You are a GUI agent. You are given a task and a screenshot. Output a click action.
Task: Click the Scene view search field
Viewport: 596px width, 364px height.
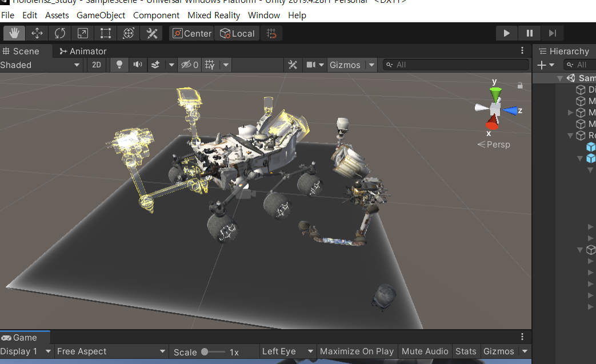click(456, 65)
